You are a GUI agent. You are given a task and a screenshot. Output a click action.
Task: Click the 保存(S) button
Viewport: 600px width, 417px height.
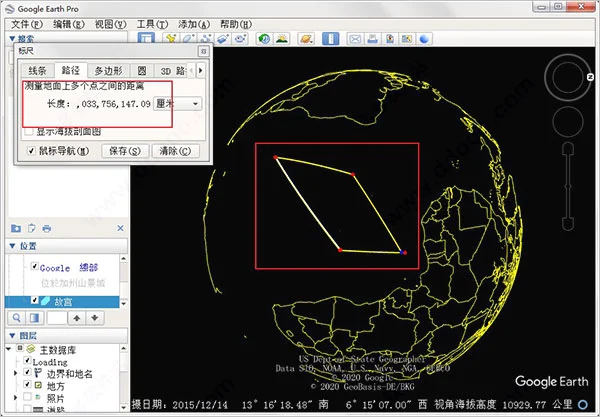[x=125, y=151]
